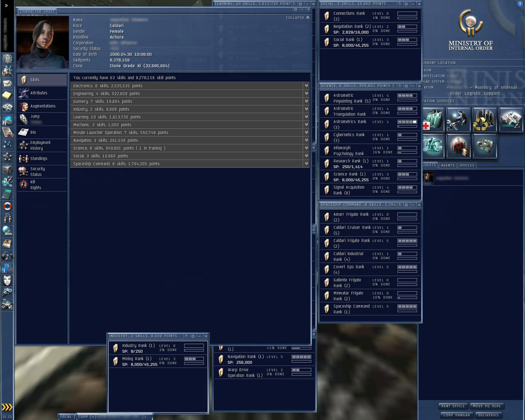Viewport: 525px width, 420px height.
Task: Click the skill book icon beside Mining
Action: [116, 361]
